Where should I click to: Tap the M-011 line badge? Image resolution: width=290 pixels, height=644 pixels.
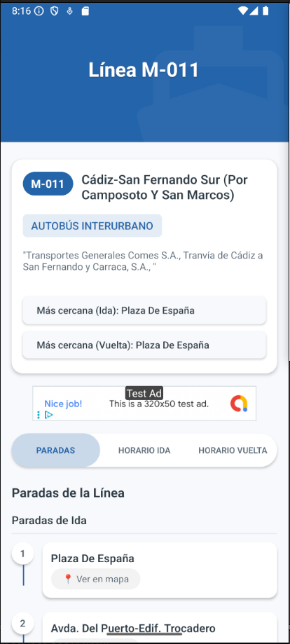[48, 184]
